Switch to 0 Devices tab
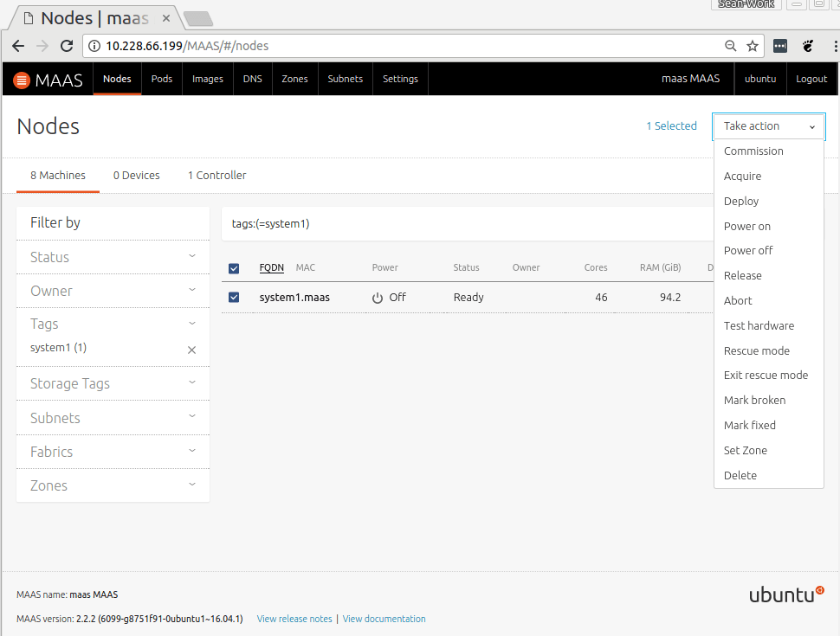This screenshot has width=840, height=636. [137, 176]
